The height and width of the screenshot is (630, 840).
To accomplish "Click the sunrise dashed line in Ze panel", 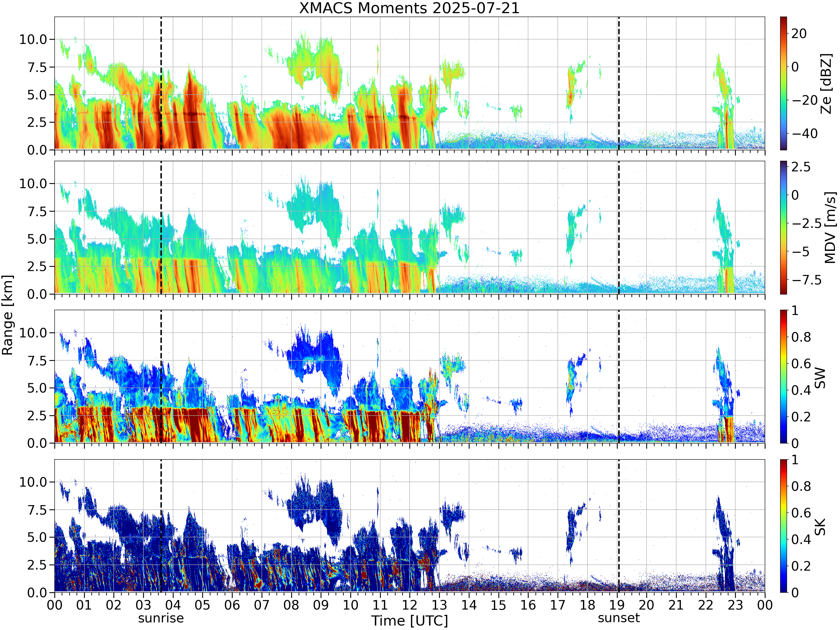I will point(161,83).
